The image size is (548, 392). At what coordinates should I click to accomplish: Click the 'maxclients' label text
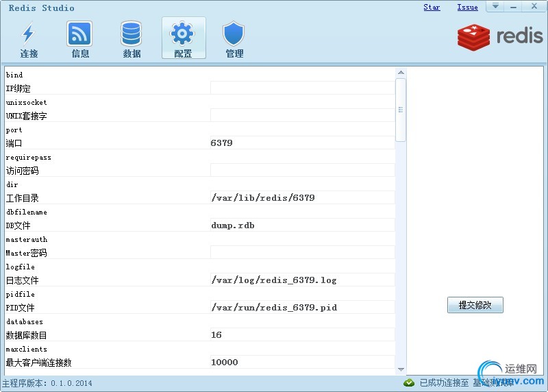point(26,349)
